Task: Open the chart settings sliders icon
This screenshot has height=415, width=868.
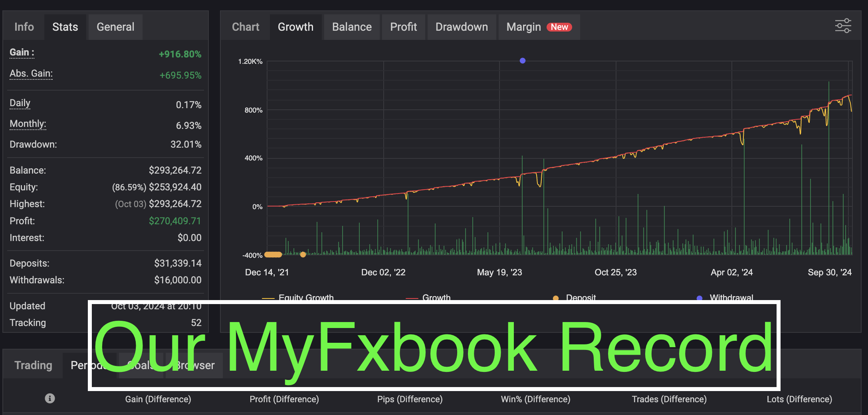Action: click(843, 26)
